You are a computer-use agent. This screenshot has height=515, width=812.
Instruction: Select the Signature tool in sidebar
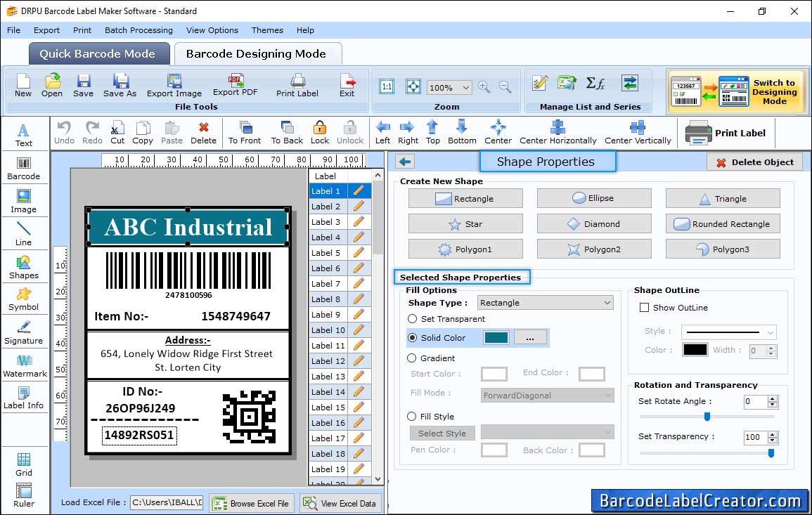tap(23, 333)
